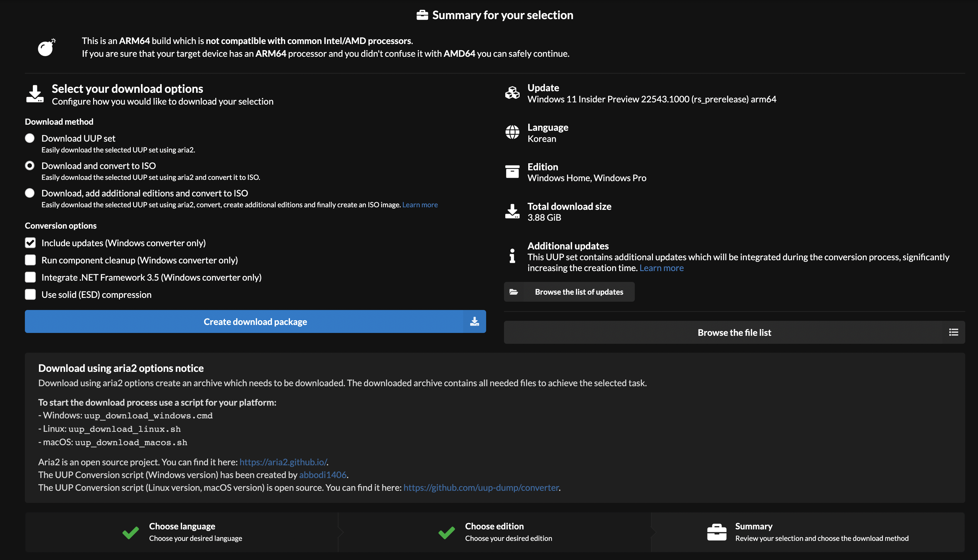Click the Conversion options label
Image resolution: width=978 pixels, height=560 pixels.
coord(61,226)
